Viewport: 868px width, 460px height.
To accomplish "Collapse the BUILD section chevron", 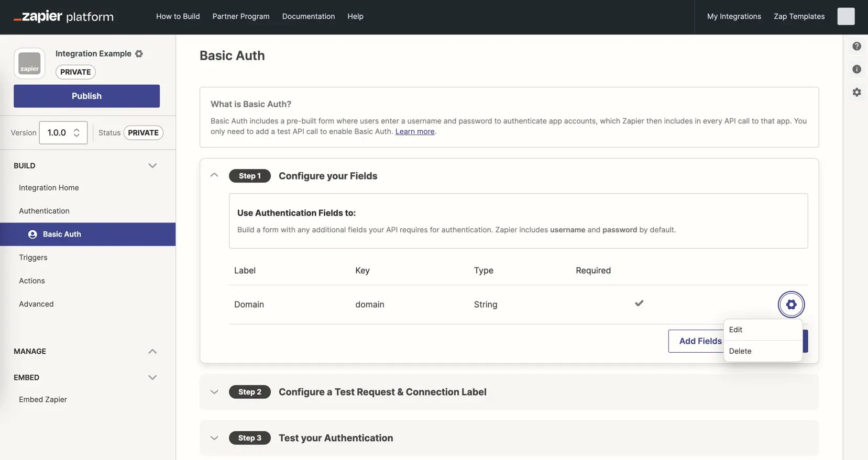I will click(x=152, y=165).
